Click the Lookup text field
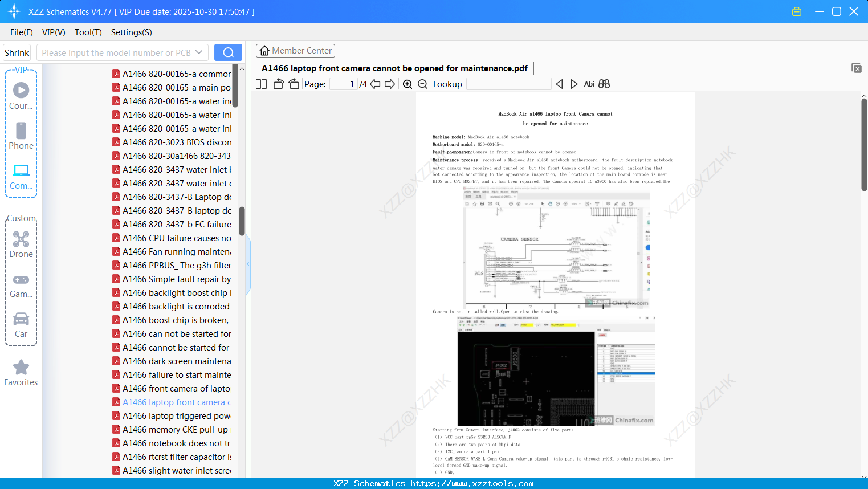Image resolution: width=868 pixels, height=489 pixels. click(x=509, y=84)
